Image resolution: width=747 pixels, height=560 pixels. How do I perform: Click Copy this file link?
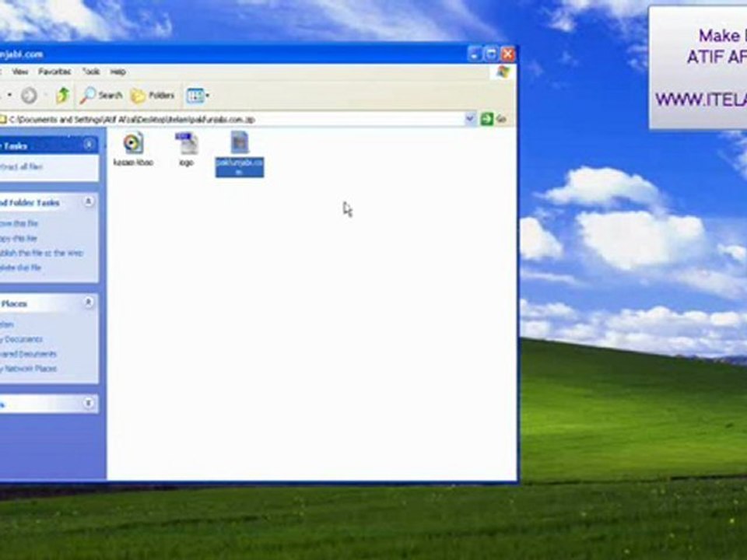click(x=18, y=238)
